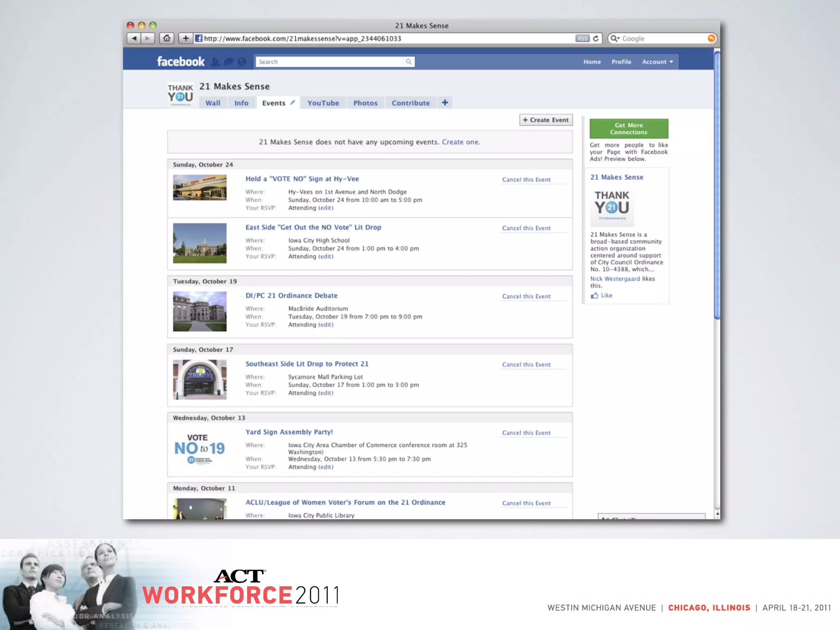Screen dimensions: 840x630
Task: Edit RSVP for the Ordinance Debate
Action: click(x=326, y=325)
